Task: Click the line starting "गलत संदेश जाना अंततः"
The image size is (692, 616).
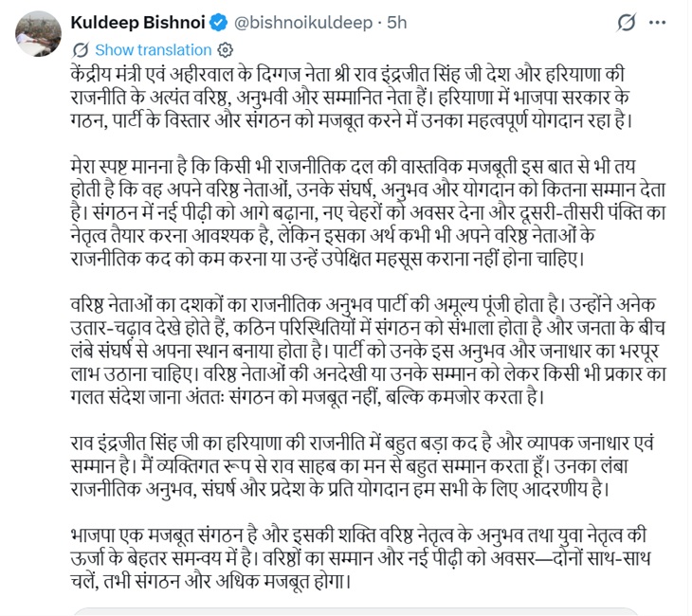Action: coord(307,397)
